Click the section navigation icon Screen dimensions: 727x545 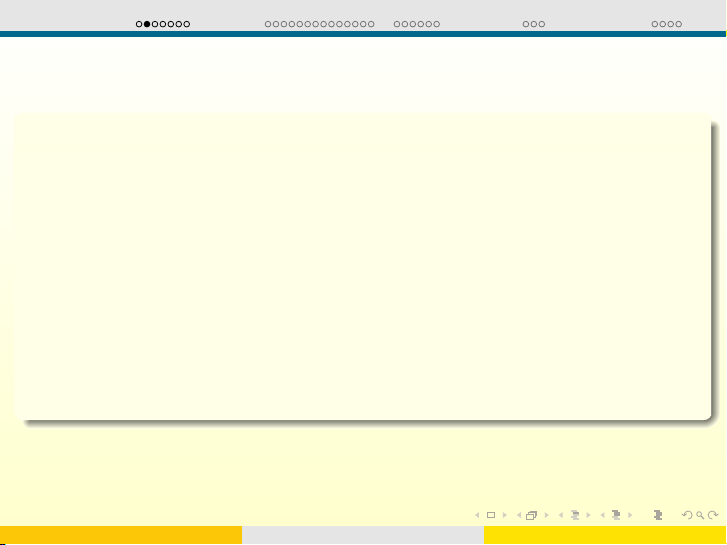pos(616,515)
